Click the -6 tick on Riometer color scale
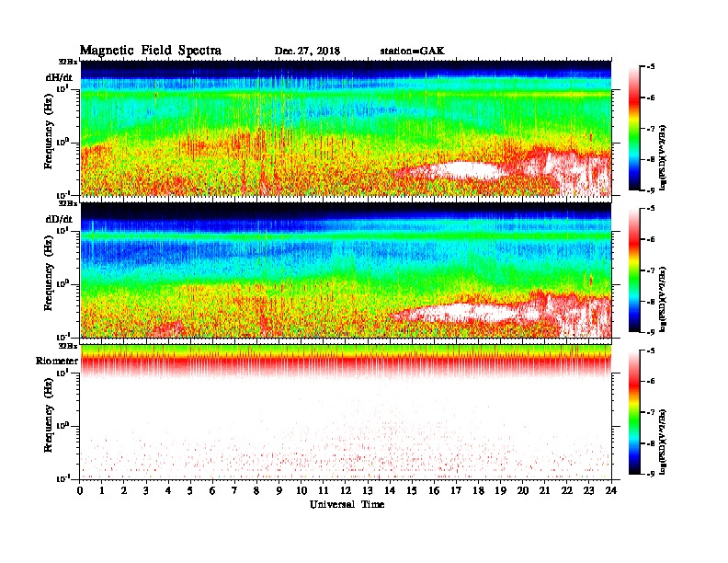 coord(651,381)
